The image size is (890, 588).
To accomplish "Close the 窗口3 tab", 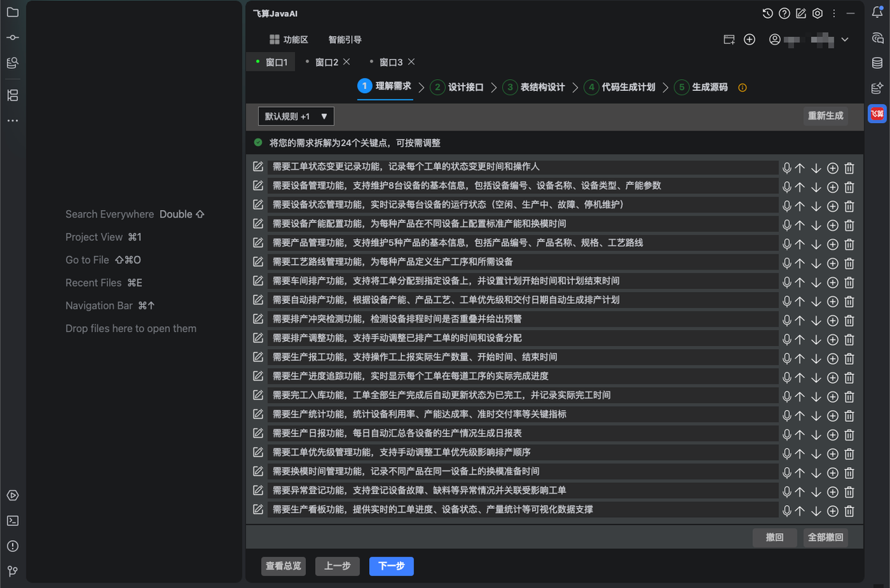I will 411,62.
